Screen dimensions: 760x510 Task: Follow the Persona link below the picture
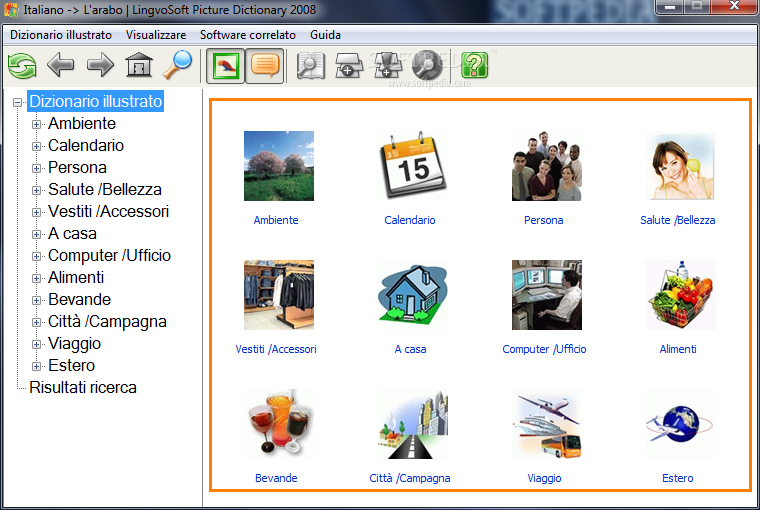544,220
